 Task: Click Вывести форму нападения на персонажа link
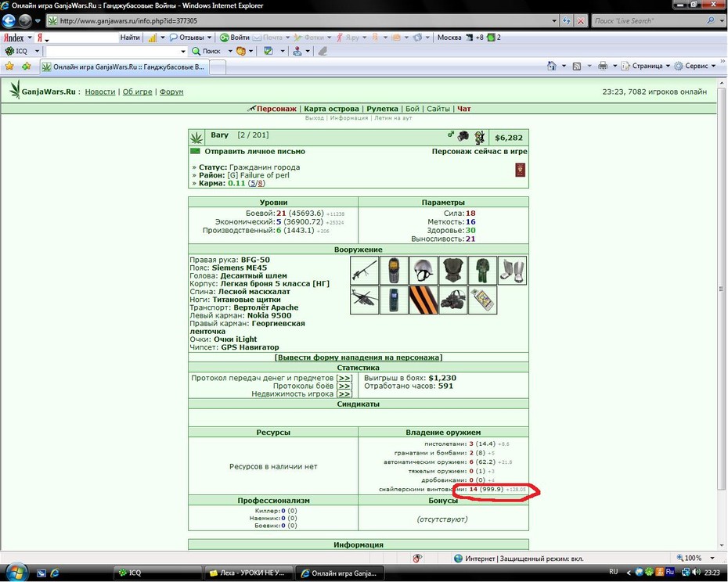click(x=359, y=357)
